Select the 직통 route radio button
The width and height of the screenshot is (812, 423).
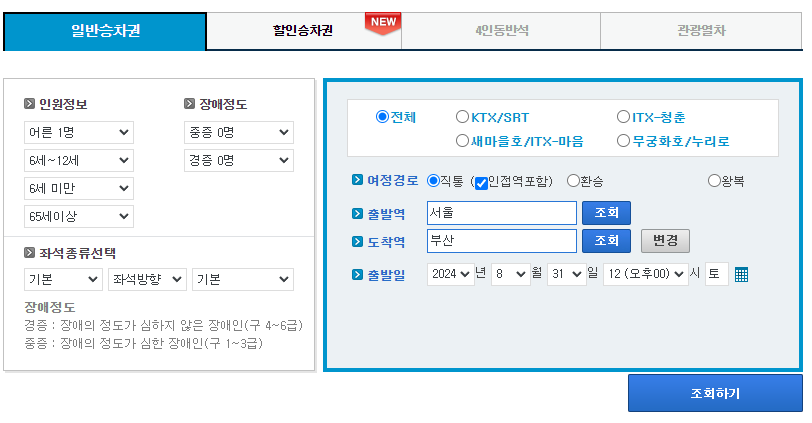click(433, 181)
